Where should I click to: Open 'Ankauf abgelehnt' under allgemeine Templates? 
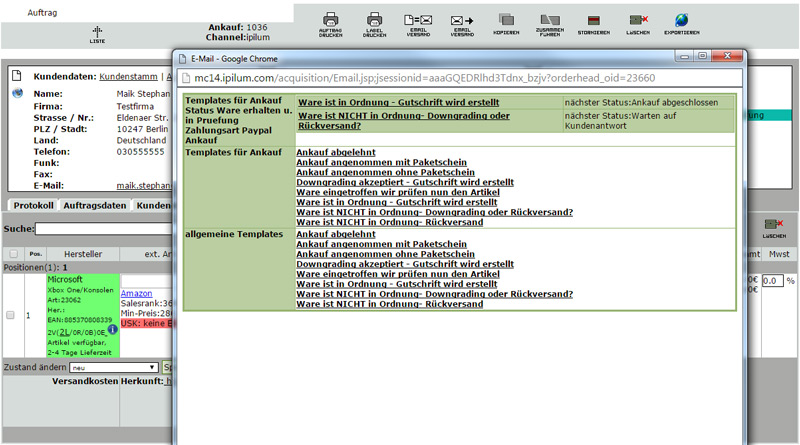click(336, 234)
